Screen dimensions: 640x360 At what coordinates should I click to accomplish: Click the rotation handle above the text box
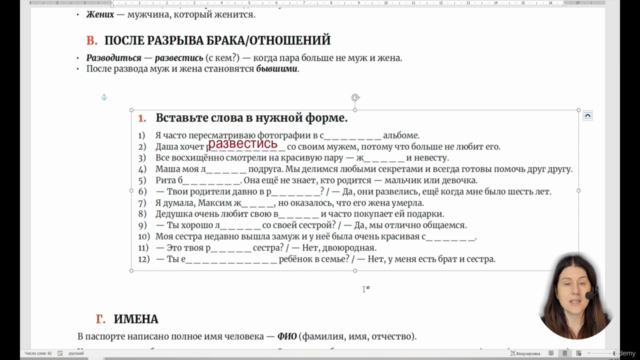(x=355, y=98)
